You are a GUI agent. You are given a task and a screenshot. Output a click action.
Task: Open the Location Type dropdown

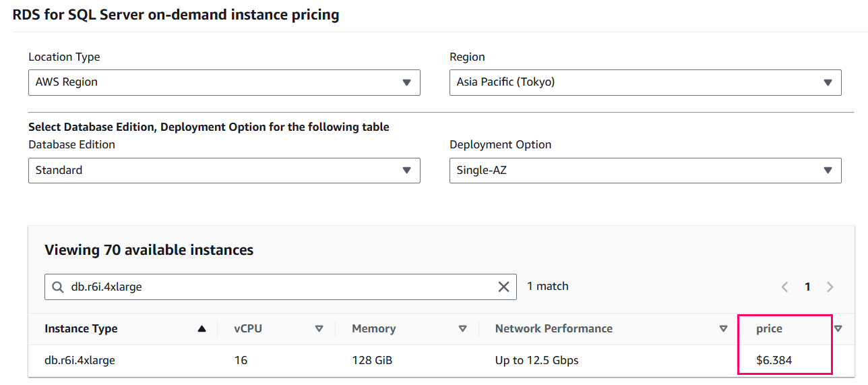224,82
